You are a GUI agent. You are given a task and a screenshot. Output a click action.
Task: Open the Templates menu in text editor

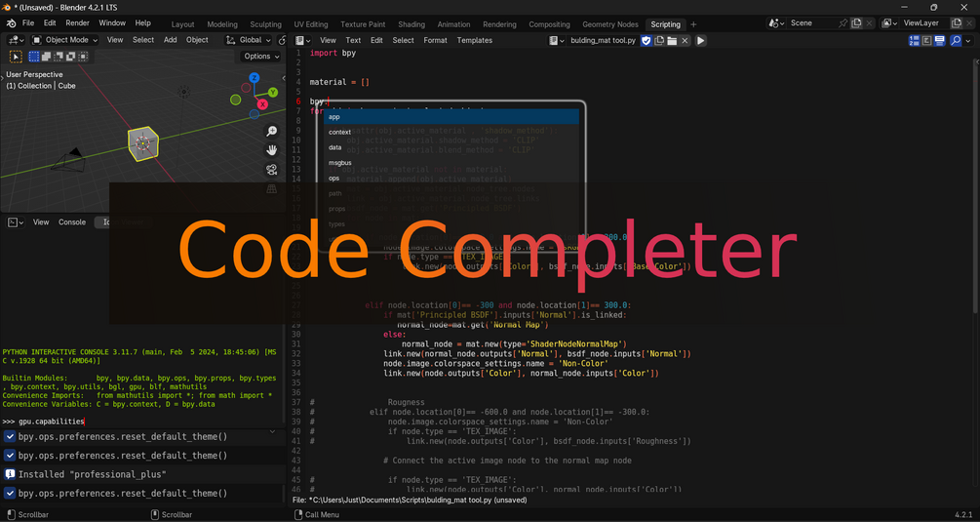tap(474, 41)
